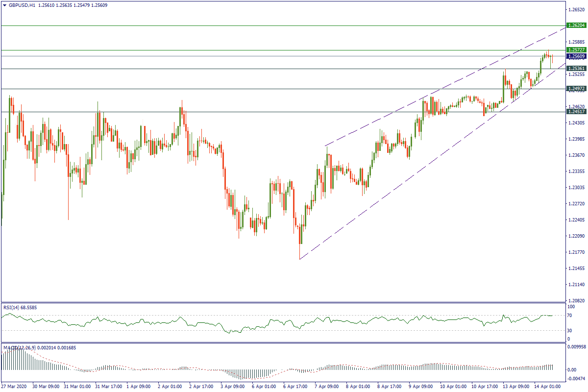Click the 1.26520 price axis value

coord(575,9)
